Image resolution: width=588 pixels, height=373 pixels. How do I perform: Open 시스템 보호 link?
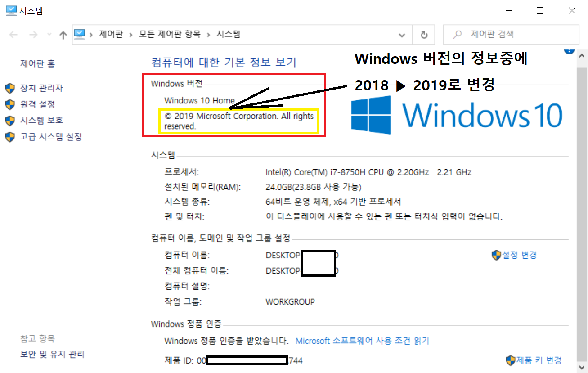point(41,121)
